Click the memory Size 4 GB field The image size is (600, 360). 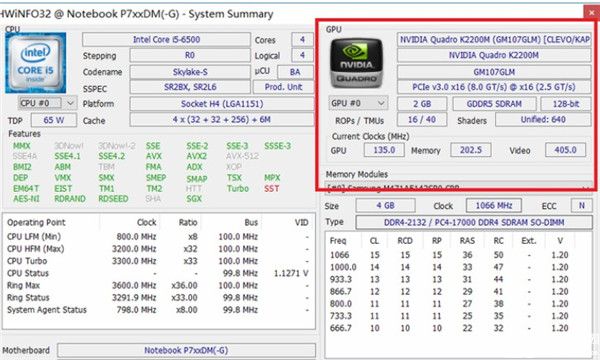click(385, 205)
